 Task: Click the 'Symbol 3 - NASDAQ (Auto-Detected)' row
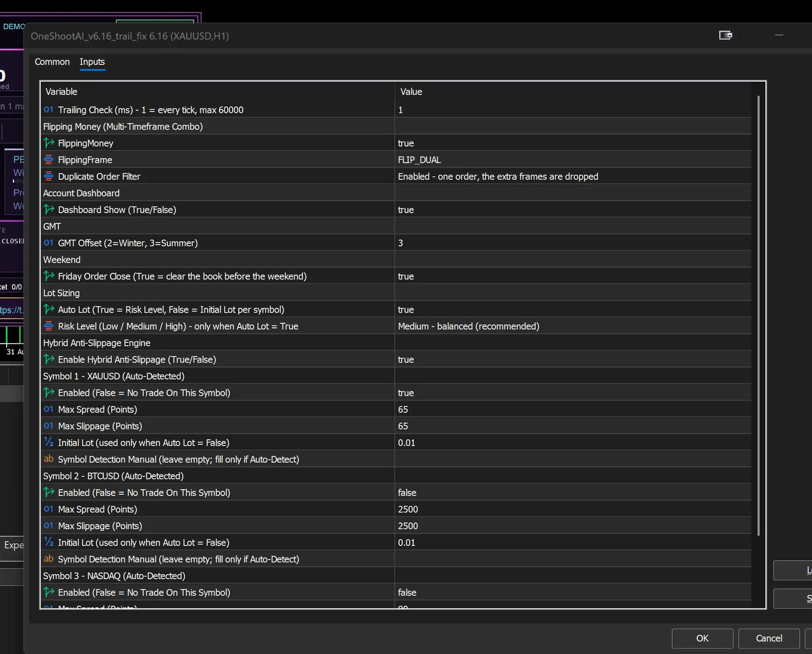396,576
